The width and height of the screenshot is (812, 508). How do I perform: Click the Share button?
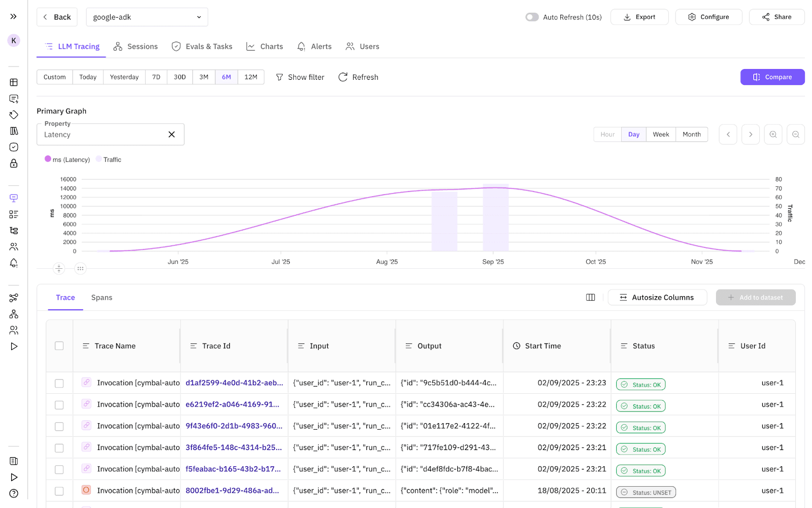point(777,17)
